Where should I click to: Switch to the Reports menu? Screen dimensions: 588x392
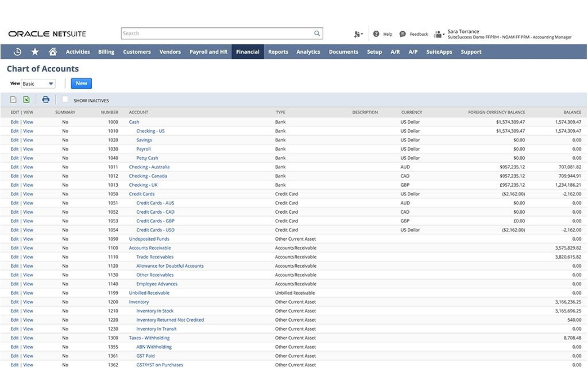point(278,52)
